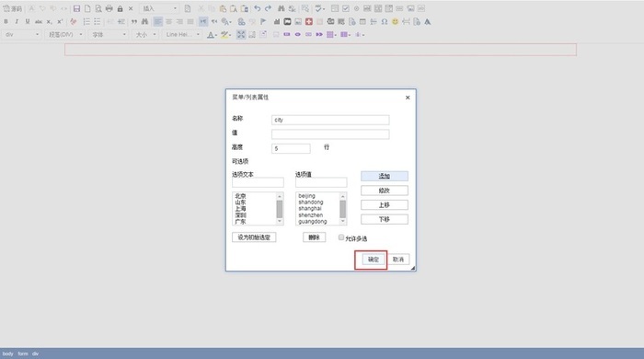Click the New Page icon
This screenshot has width=644, height=359.
(x=87, y=8)
